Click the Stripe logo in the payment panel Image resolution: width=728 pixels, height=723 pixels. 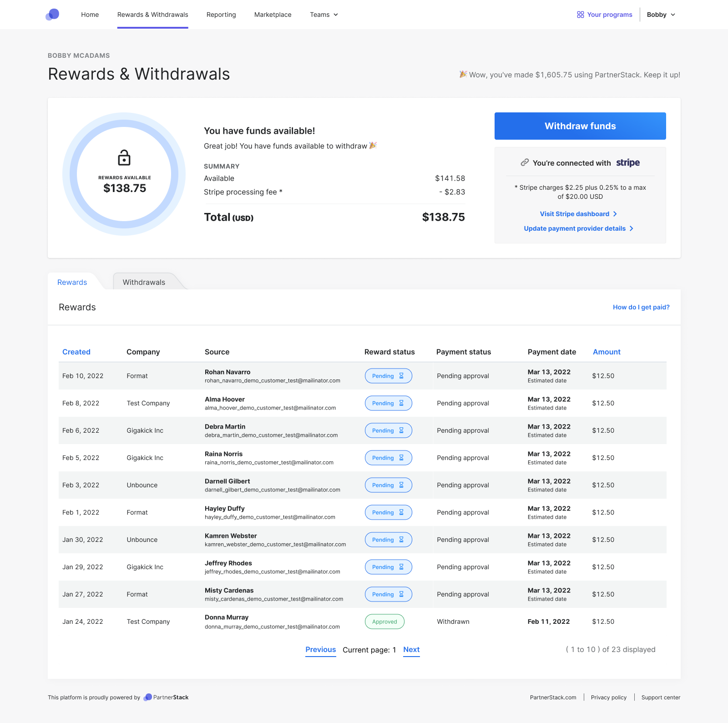(x=628, y=162)
